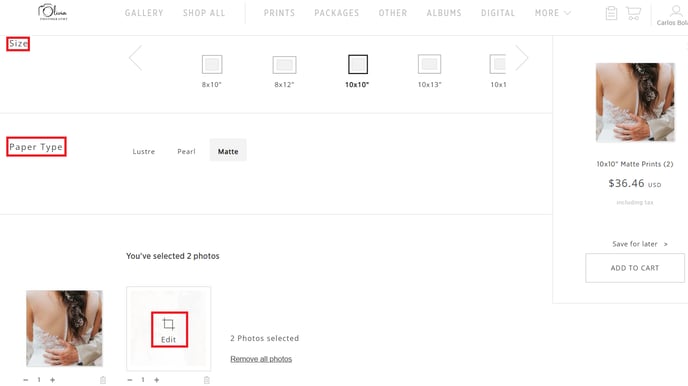688x386 pixels.
Task: Choose Pearl paper type
Action: 186,151
